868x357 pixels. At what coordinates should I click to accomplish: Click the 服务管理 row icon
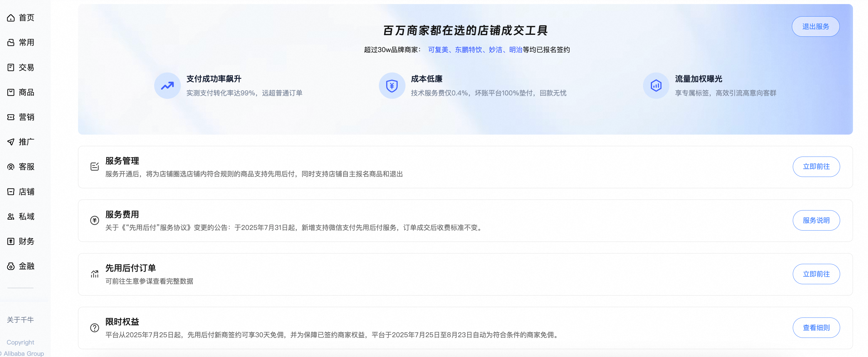tap(95, 167)
